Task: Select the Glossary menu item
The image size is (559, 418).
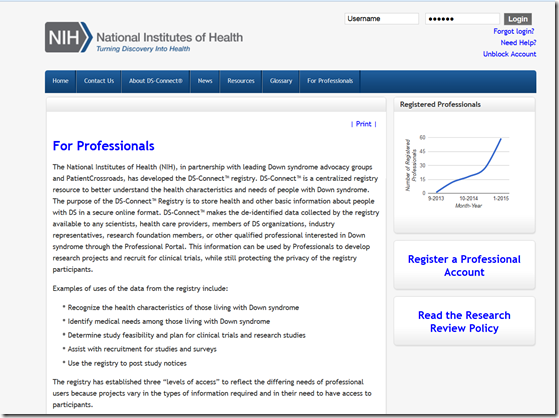Action: pos(281,81)
